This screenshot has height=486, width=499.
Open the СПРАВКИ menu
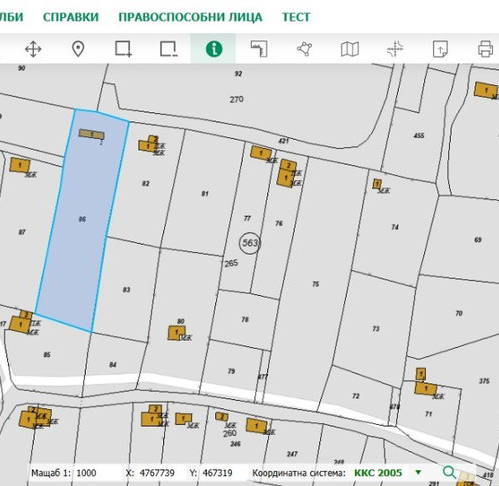[71, 17]
